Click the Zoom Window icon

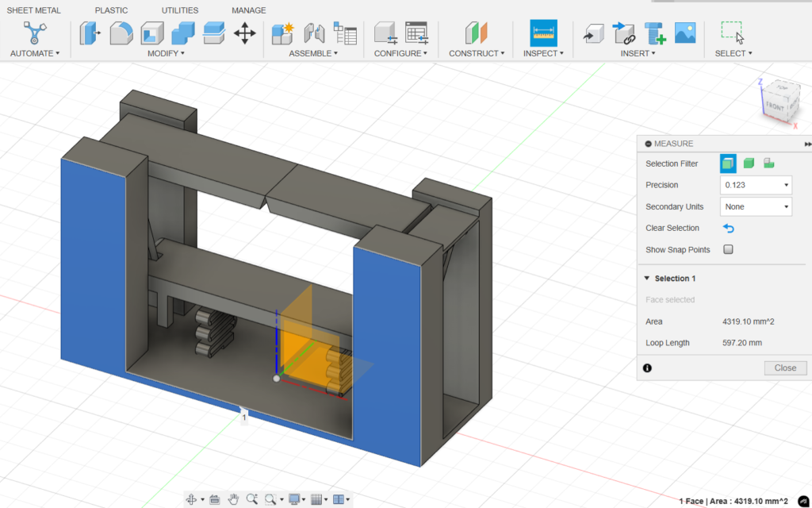tap(270, 499)
